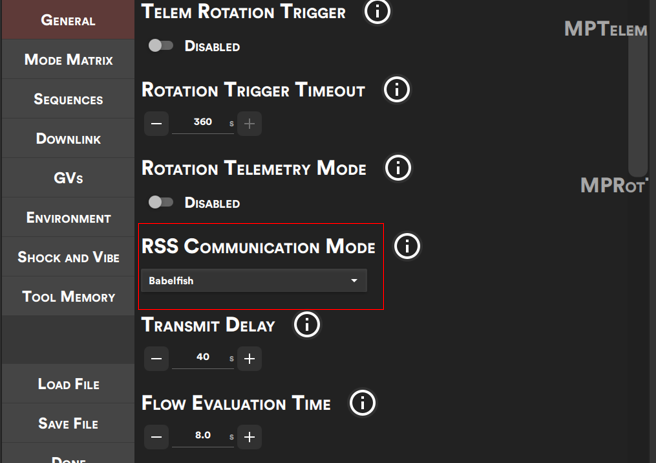656x463 pixels.
Task: Switch to the Mode Matrix tab
Action: click(x=68, y=60)
